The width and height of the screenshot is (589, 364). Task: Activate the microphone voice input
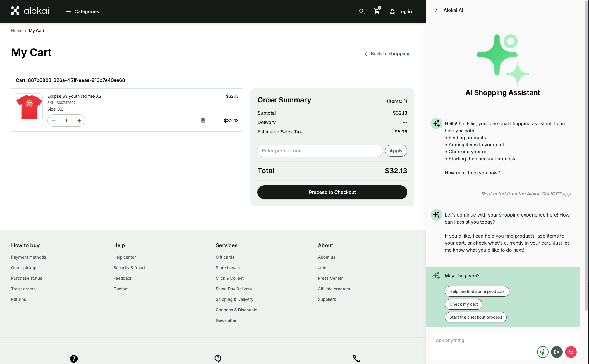[542, 352]
